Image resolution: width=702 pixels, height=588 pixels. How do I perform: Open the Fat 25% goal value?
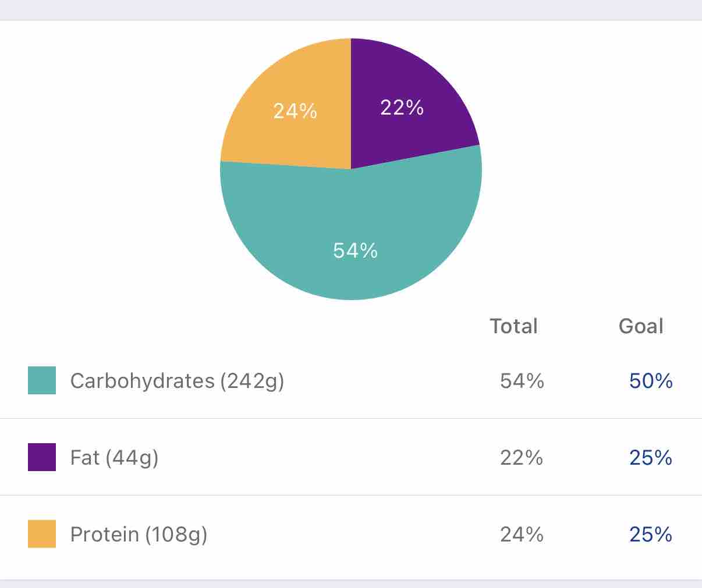651,458
